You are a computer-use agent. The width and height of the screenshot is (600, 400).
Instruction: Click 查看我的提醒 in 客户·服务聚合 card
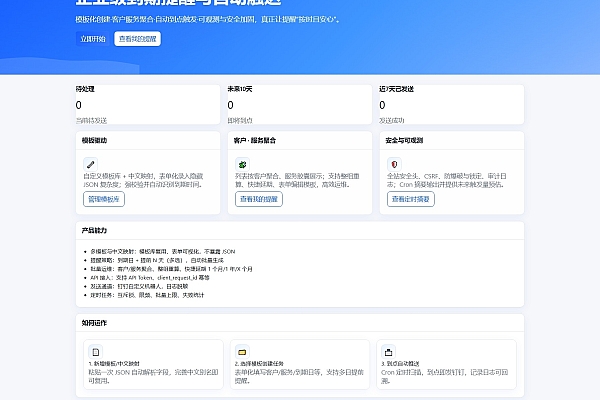click(x=260, y=199)
